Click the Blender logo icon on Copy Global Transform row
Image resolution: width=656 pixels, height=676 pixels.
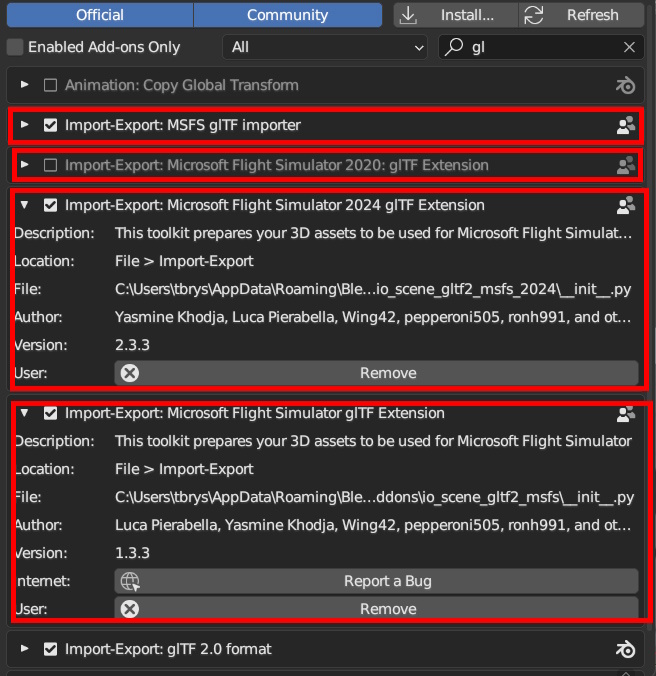point(625,85)
